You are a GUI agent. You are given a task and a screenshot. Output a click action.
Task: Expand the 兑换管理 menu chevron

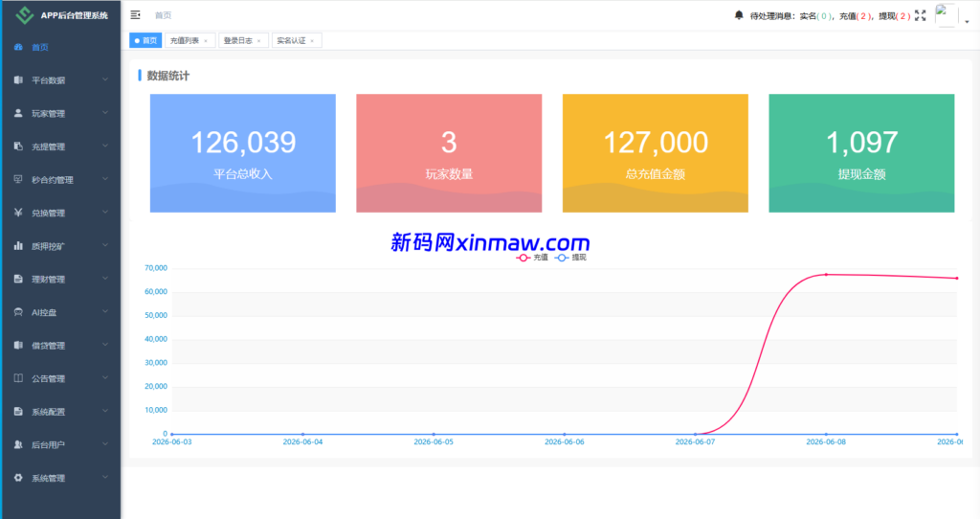click(x=105, y=212)
